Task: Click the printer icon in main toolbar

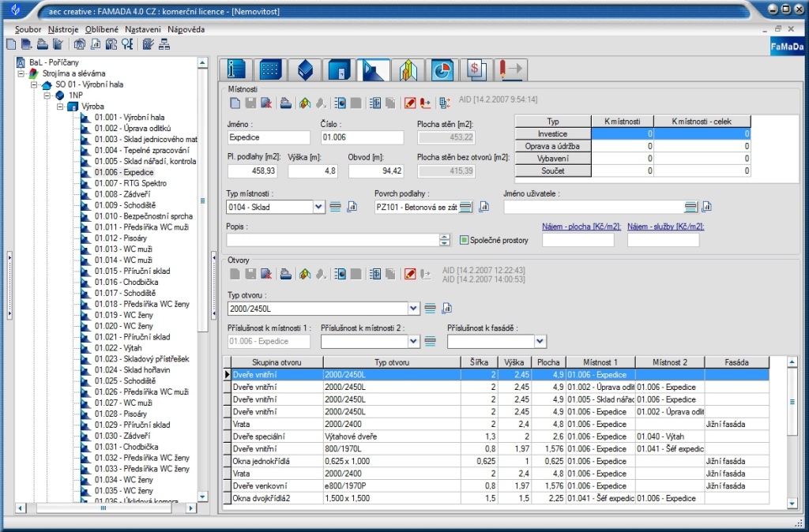Action: [43, 44]
